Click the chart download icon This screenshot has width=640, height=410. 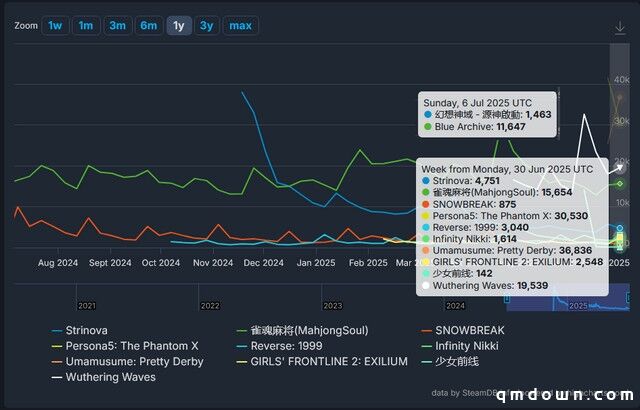click(620, 28)
